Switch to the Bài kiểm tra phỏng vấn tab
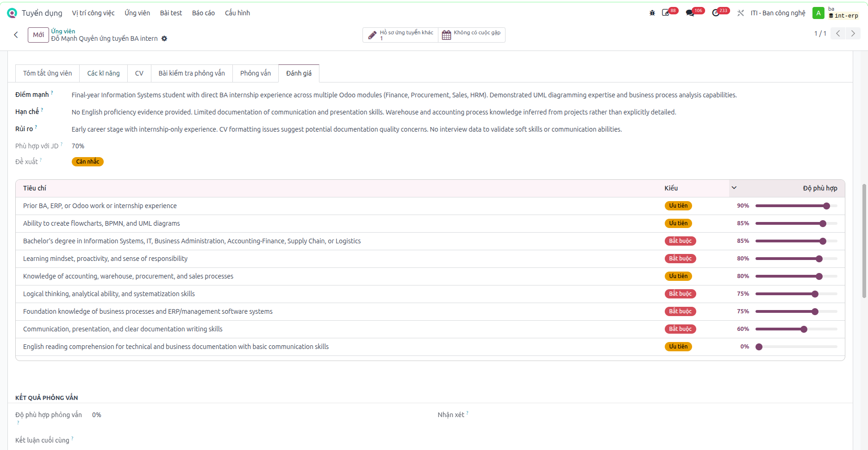This screenshot has height=450, width=868. point(192,73)
